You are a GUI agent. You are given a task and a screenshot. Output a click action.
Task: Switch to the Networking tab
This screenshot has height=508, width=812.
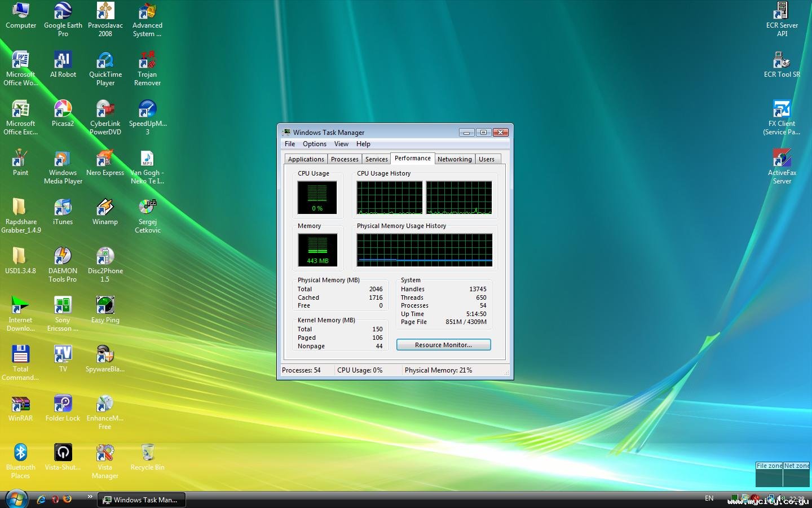pos(454,159)
